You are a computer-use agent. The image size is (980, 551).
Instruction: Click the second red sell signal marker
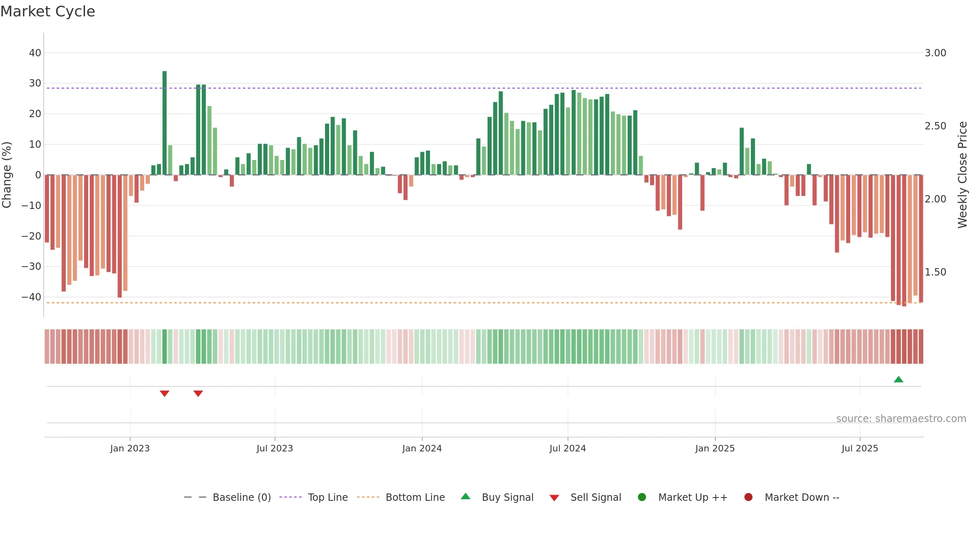point(198,393)
